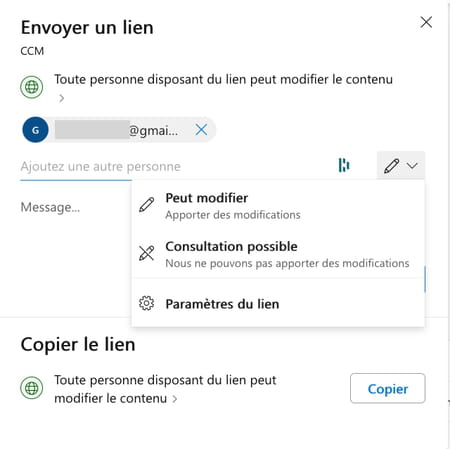Click the blue scrollbar at menu's right edge

pyautogui.click(x=425, y=279)
